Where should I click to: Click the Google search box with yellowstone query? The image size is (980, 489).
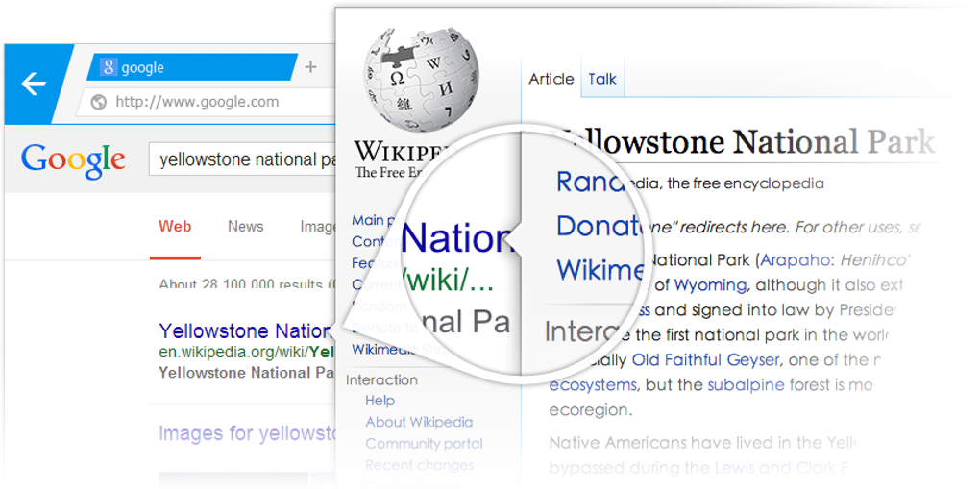[242, 160]
